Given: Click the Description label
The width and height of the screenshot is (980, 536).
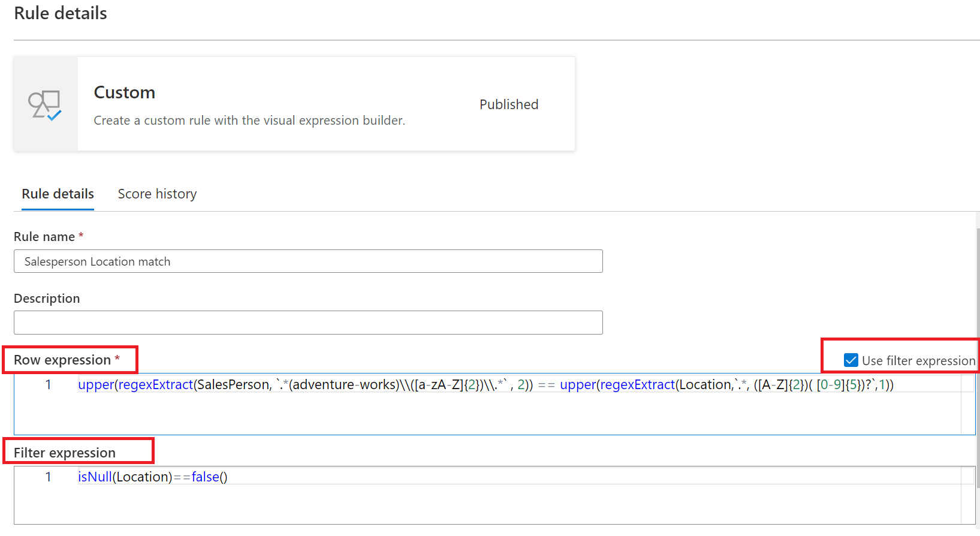Looking at the screenshot, I should click(x=47, y=299).
